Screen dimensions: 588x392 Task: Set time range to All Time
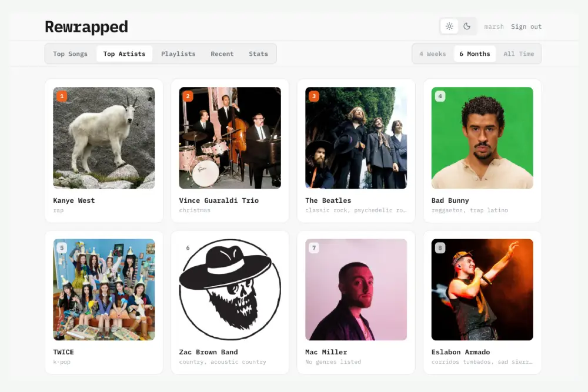(x=519, y=54)
